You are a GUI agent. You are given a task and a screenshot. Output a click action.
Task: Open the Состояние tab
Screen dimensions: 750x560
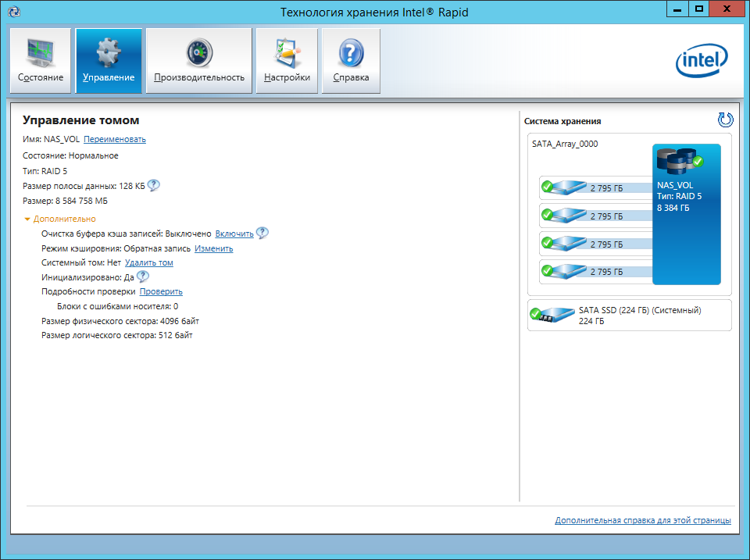(x=41, y=60)
